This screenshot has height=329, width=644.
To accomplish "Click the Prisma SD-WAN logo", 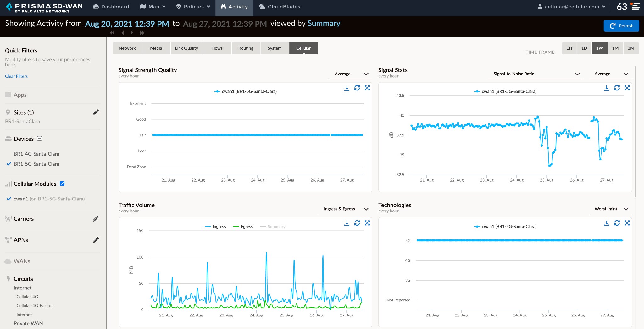I will pyautogui.click(x=44, y=8).
